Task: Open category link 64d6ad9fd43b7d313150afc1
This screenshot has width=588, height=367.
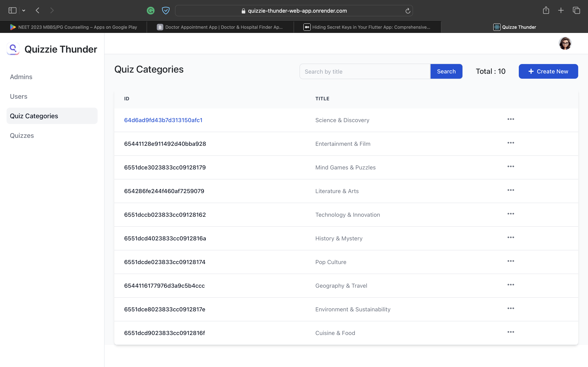Action: [x=163, y=120]
